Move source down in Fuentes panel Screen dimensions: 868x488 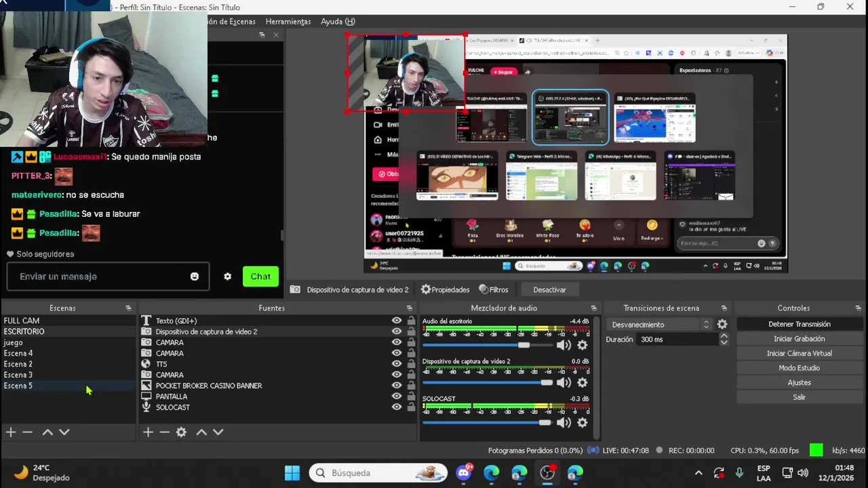[x=218, y=432]
